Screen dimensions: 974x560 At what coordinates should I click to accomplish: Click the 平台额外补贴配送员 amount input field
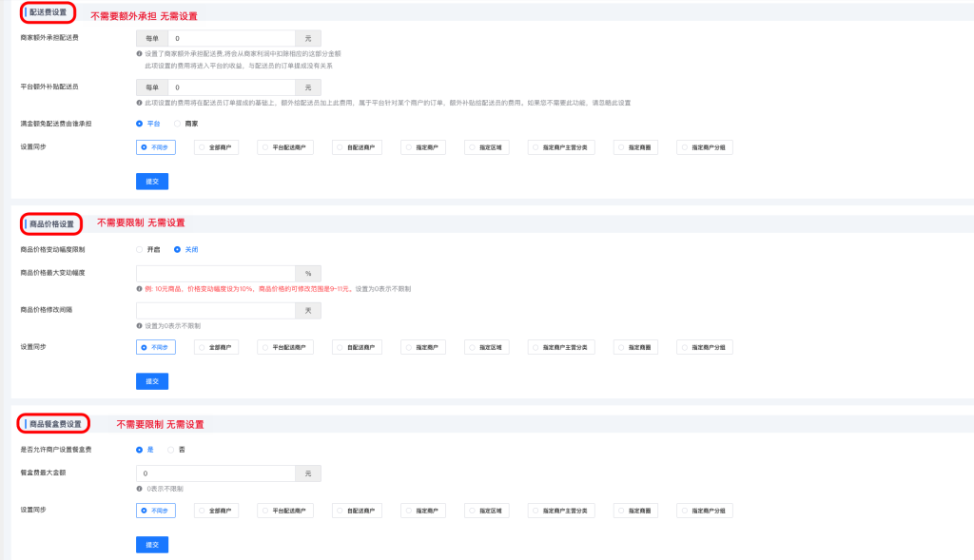pos(228,87)
